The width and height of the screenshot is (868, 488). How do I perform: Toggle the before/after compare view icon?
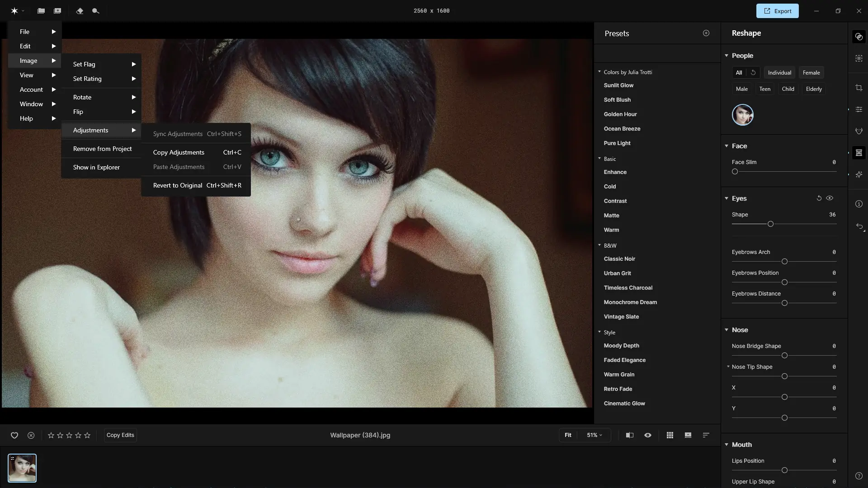click(629, 435)
